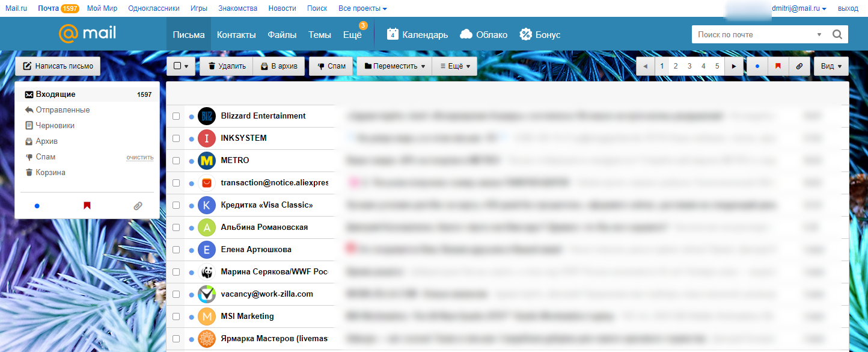Click work-zilla sender avatar
The image size is (868, 352).
pyautogui.click(x=206, y=294)
